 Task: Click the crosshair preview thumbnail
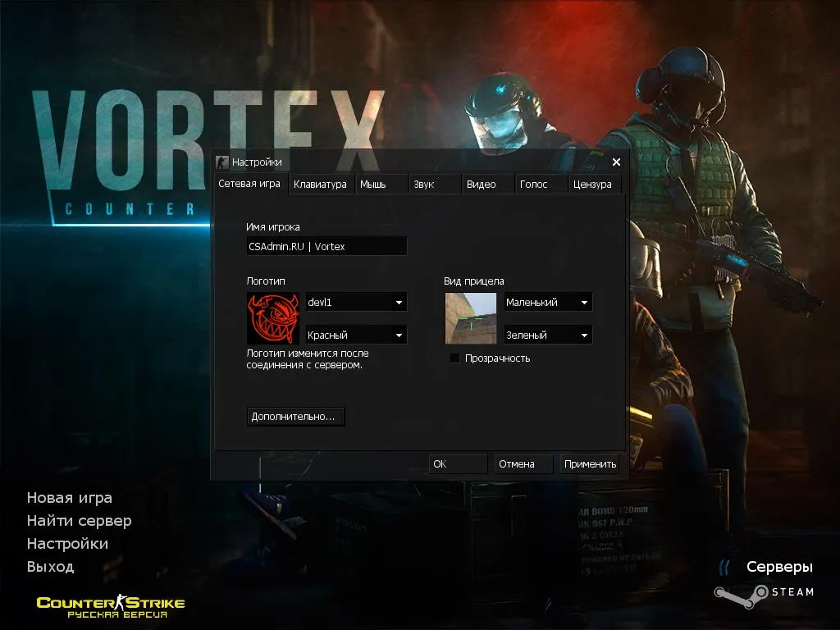point(471,318)
